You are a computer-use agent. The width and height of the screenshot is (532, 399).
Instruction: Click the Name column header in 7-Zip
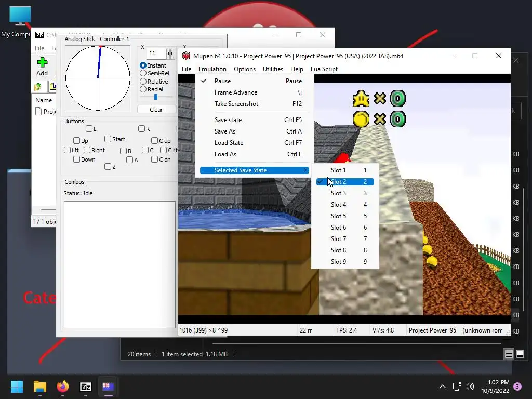pyautogui.click(x=44, y=100)
